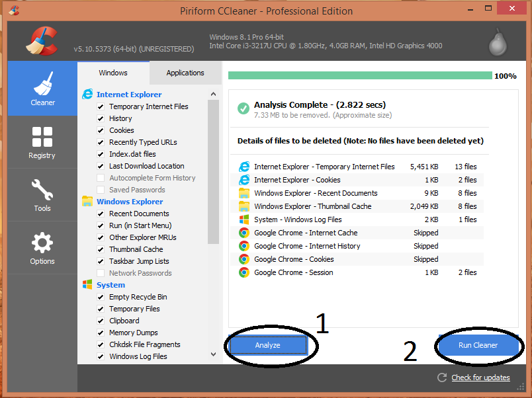Click Chrome icon beside Internet Cache result
The image size is (532, 398).
tap(244, 233)
